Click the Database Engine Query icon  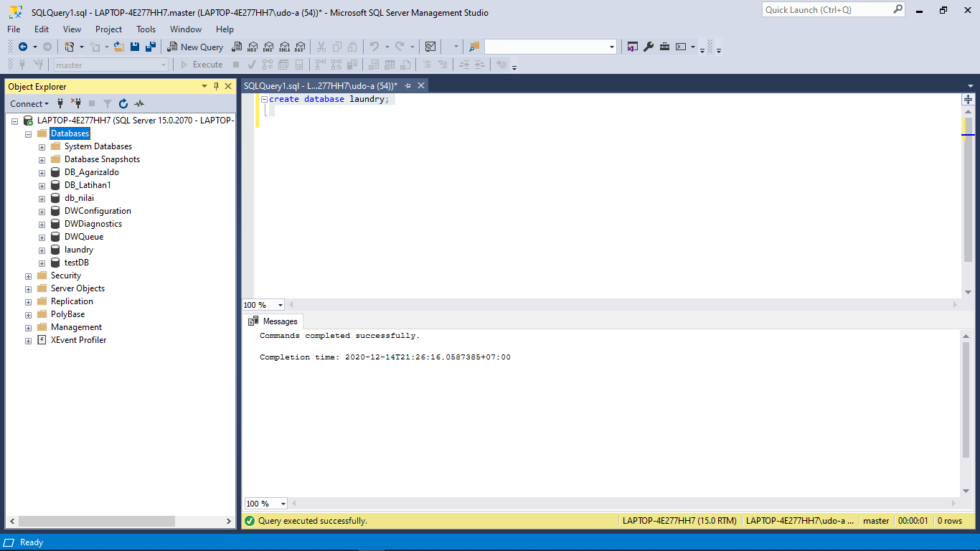236,47
